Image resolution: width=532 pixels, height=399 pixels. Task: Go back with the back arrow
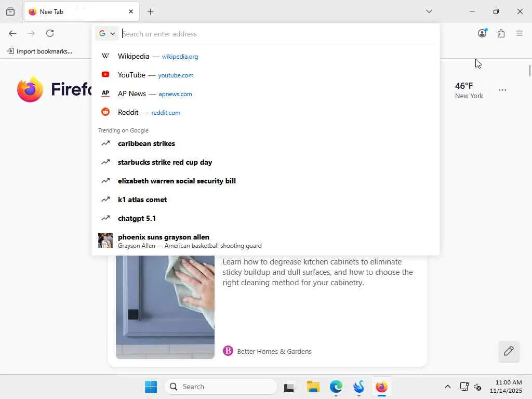coord(12,33)
